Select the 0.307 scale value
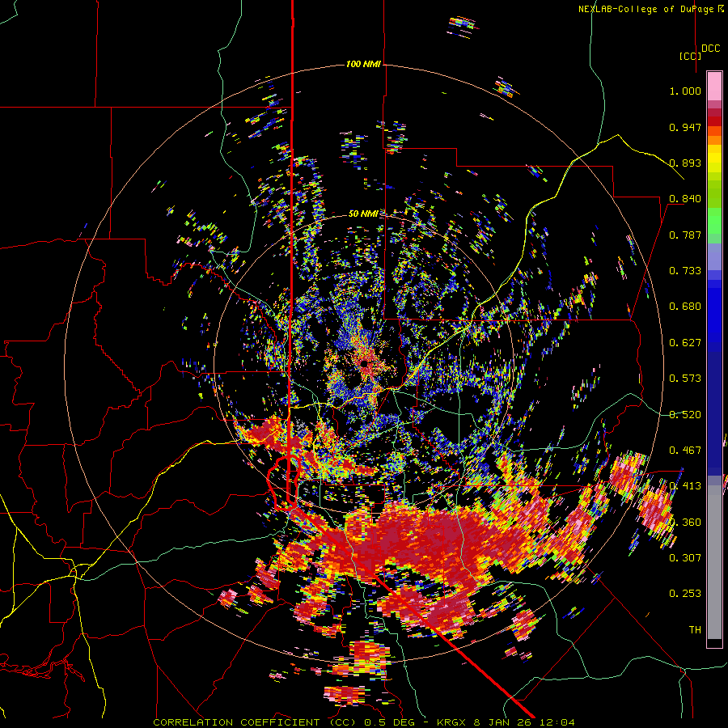Screen dimensions: 728x728 (x=685, y=558)
